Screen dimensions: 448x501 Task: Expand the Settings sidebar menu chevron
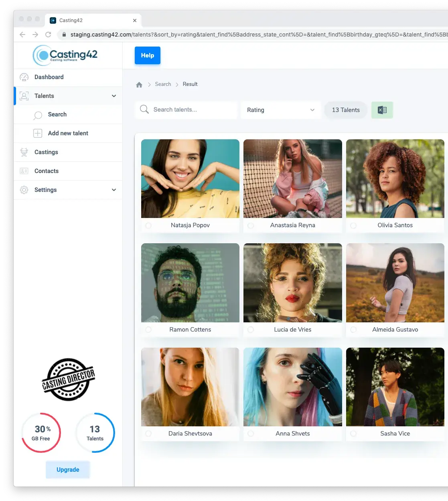pos(114,190)
